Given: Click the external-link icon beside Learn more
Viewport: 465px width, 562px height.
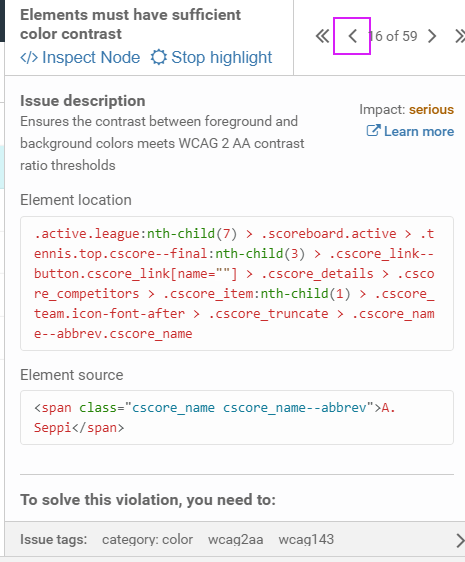Looking at the screenshot, I should click(x=373, y=130).
